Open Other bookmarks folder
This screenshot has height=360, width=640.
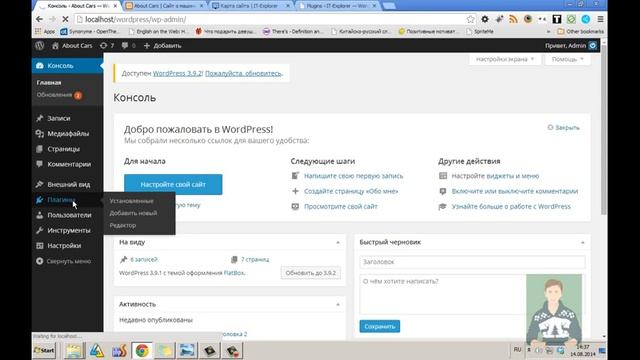[580, 31]
